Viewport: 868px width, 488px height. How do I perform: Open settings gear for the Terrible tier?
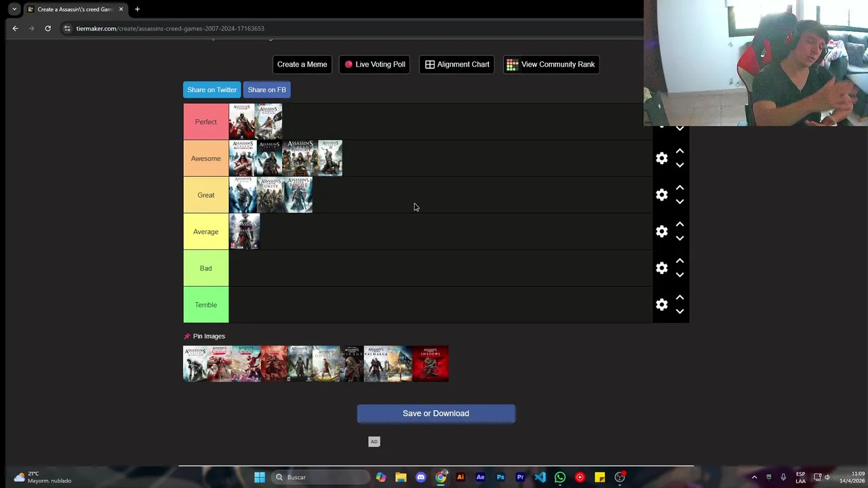coord(662,305)
